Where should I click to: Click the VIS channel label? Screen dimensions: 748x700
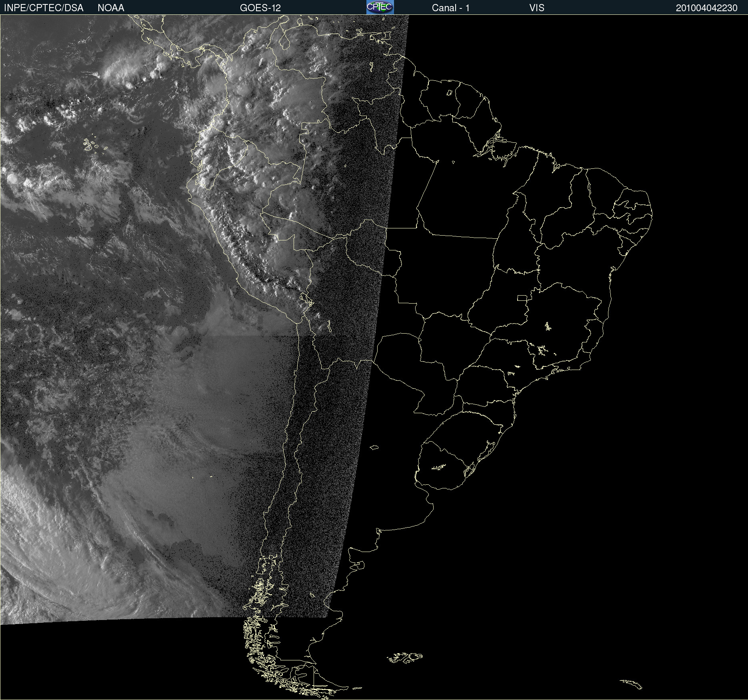pyautogui.click(x=537, y=8)
